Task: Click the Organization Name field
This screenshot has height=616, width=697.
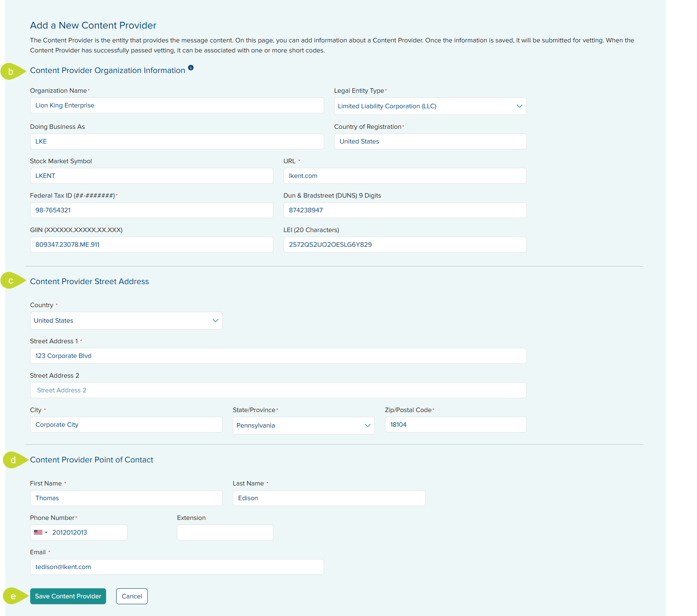Action: click(x=177, y=105)
